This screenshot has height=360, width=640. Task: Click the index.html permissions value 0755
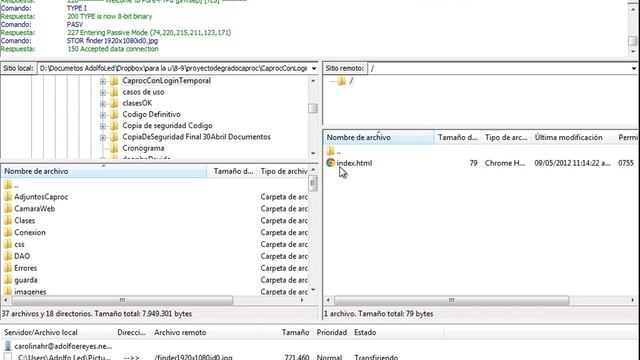point(626,163)
